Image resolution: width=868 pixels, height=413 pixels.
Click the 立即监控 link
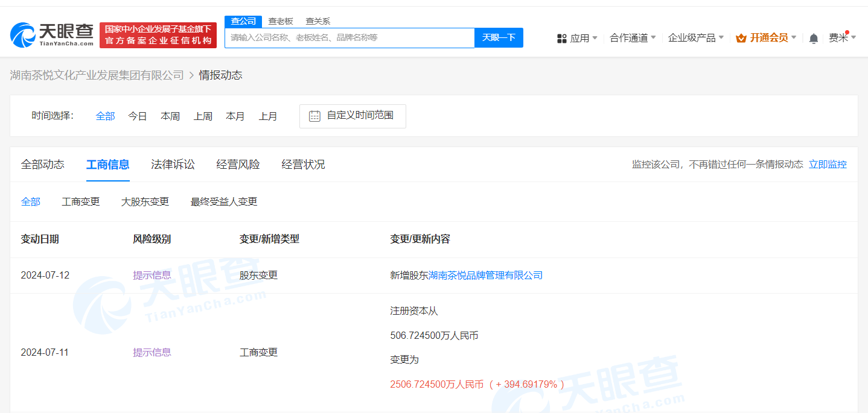coord(828,164)
